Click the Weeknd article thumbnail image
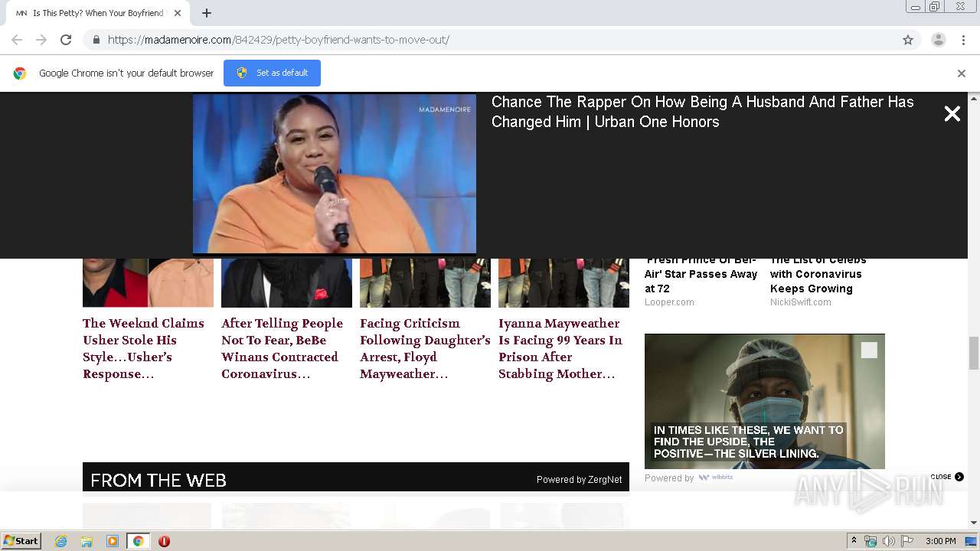Viewport: 980px width, 551px height. [x=148, y=283]
